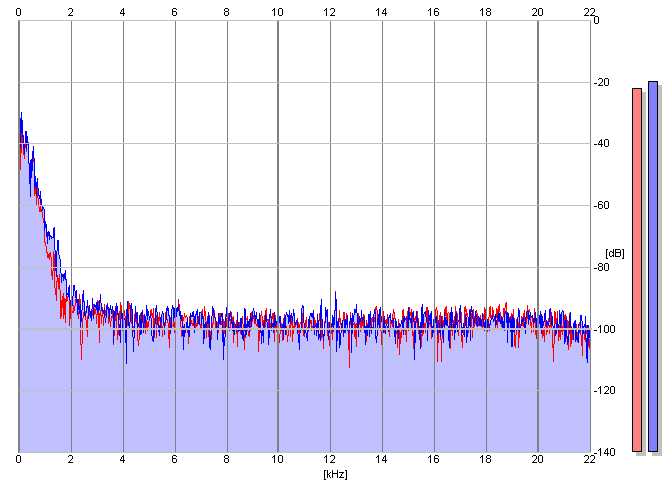Click the -60 dB axis label
672x492 pixels.
point(602,205)
